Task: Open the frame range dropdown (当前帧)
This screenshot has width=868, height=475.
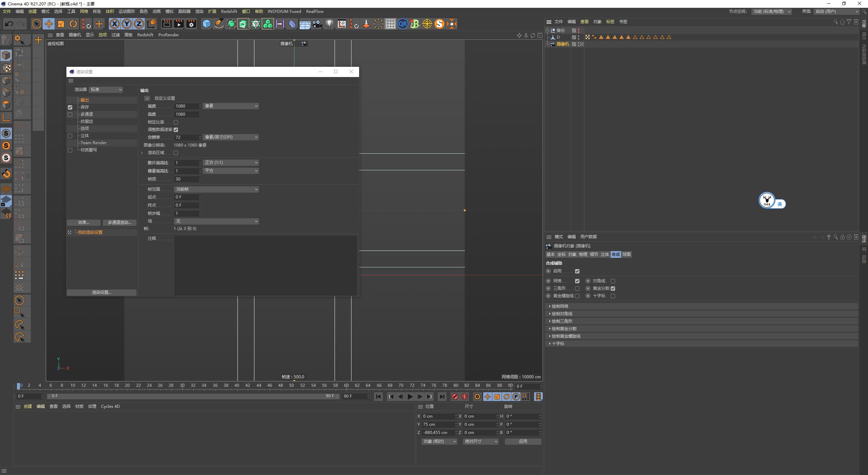Action: point(216,189)
